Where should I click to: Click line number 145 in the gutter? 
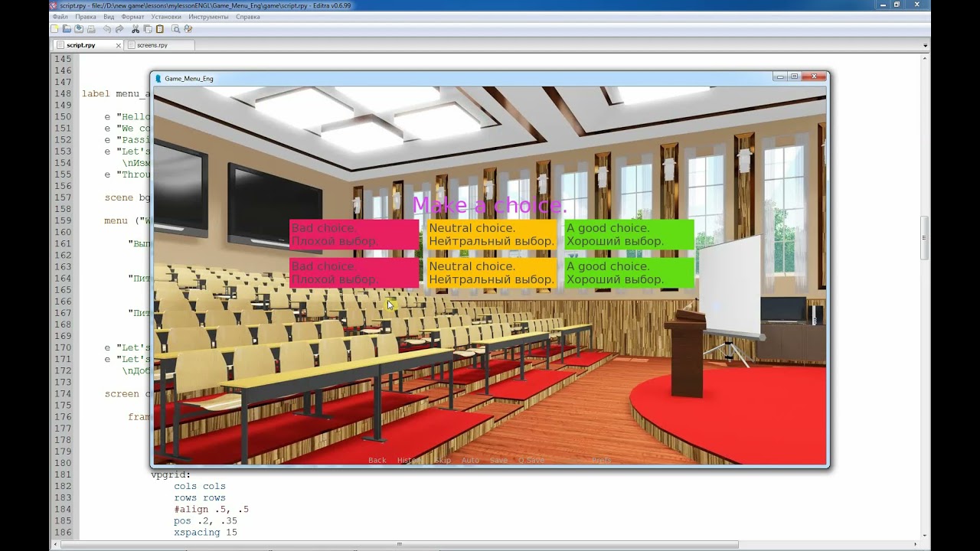tap(63, 59)
